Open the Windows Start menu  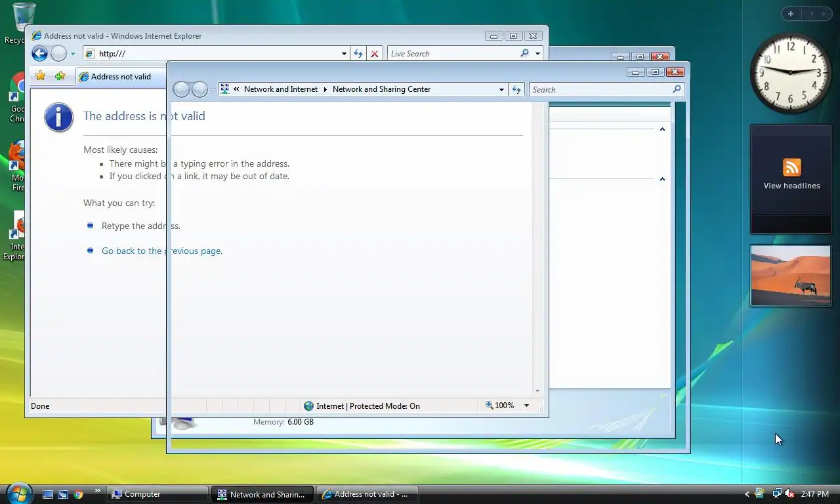[18, 493]
